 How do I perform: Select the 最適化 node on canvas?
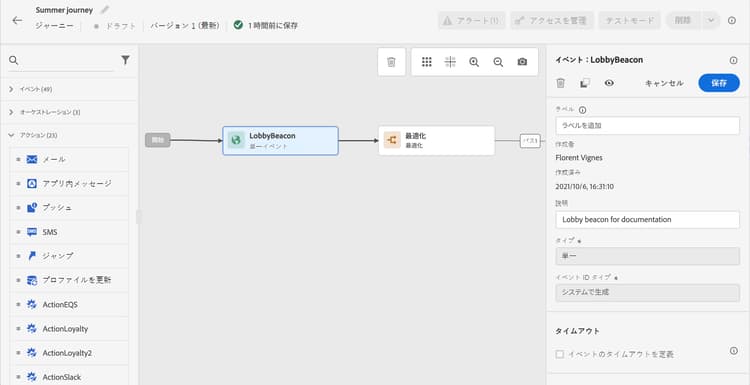pyautogui.click(x=436, y=141)
